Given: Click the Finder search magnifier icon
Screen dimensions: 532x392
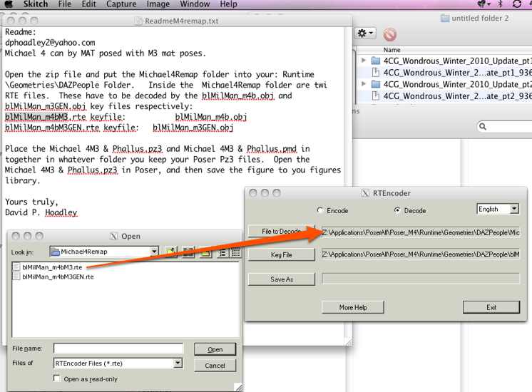Looking at the screenshot, I should coord(483,126).
